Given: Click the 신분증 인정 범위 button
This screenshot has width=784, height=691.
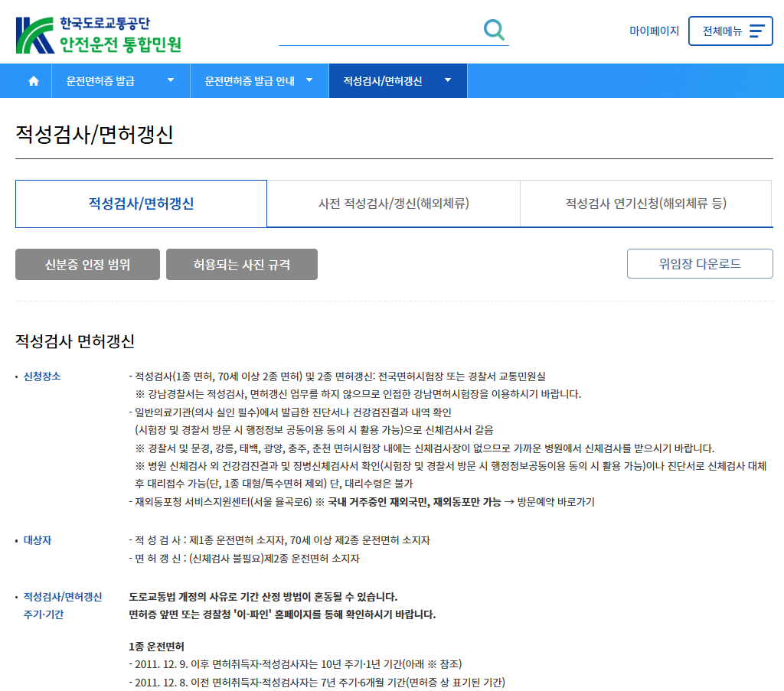Looking at the screenshot, I should 87,263.
